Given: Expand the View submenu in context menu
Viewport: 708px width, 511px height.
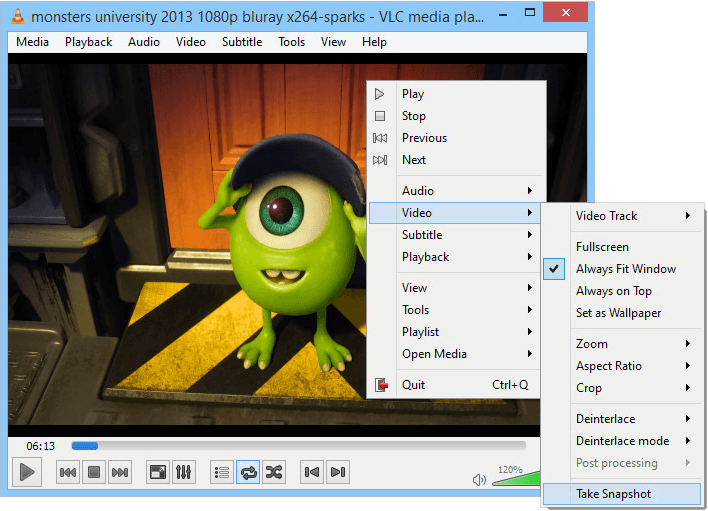Looking at the screenshot, I should tap(454, 288).
